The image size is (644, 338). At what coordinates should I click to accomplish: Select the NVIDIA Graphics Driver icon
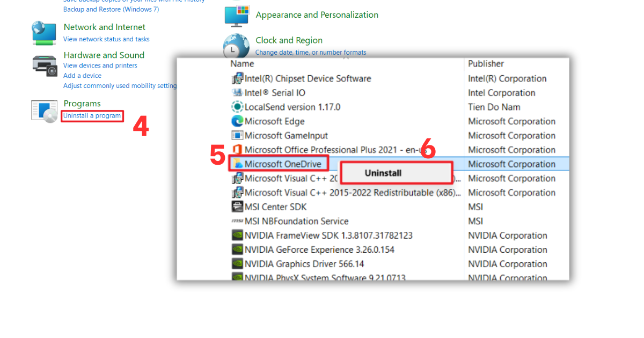click(x=237, y=263)
